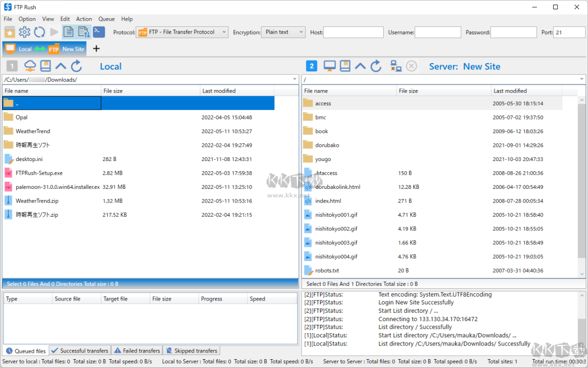Expand the Local path dropdown arrow
588x368 pixels.
click(294, 79)
